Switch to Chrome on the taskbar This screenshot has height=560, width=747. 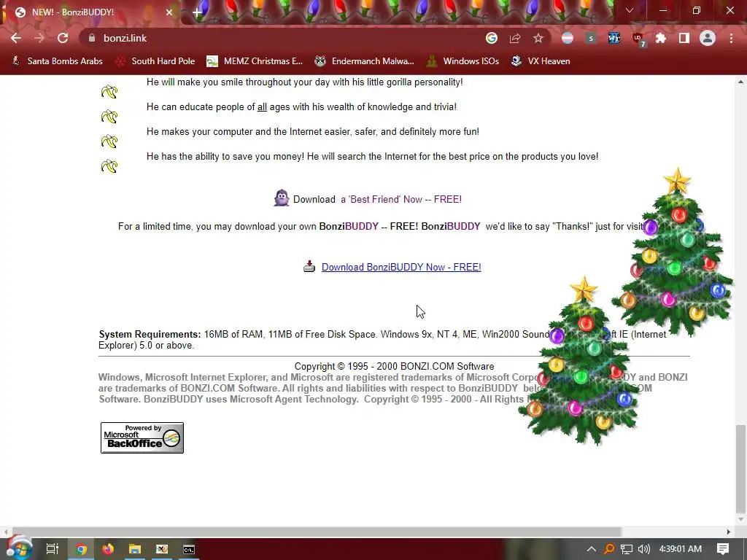(81, 549)
